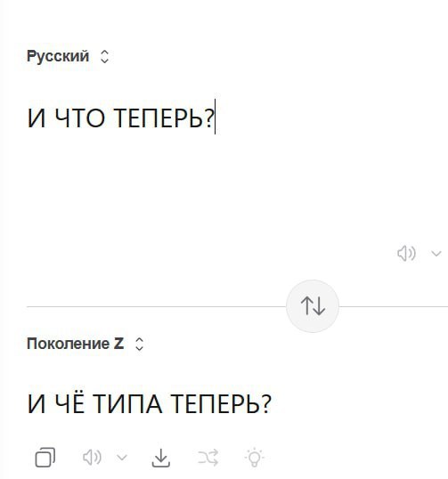Open language chevron next to Русский
Image resolution: width=448 pixels, height=479 pixels.
[x=104, y=56]
